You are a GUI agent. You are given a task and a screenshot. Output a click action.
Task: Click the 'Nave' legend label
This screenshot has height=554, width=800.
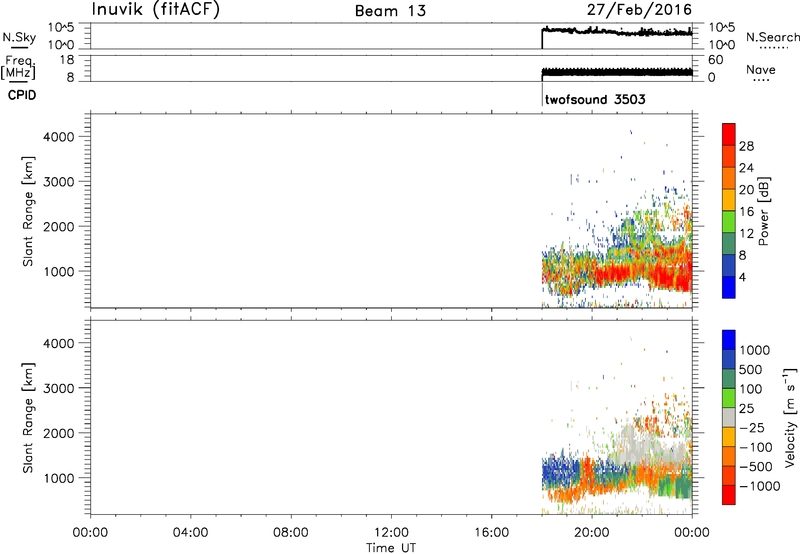point(761,69)
